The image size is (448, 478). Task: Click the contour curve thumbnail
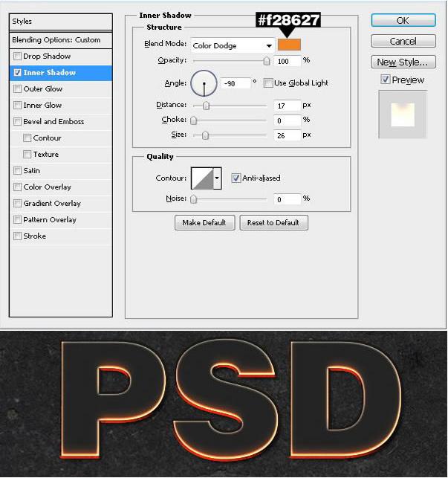point(202,178)
